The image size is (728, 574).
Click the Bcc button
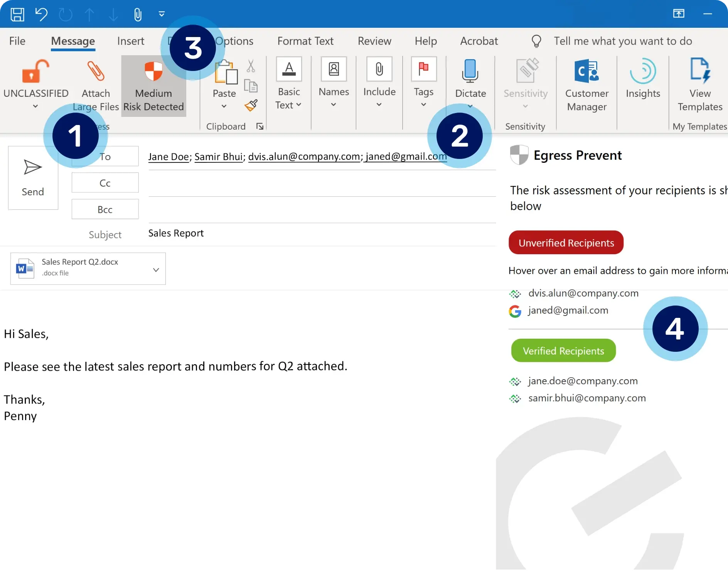[105, 209]
